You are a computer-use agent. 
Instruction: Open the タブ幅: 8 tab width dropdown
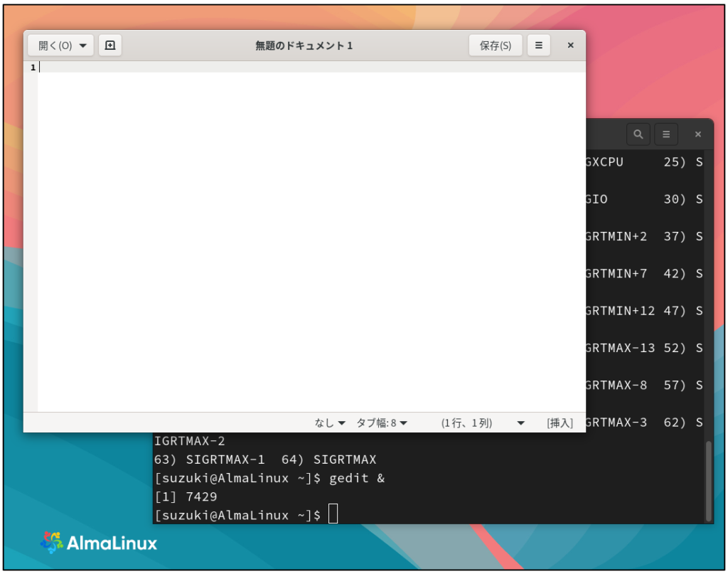pyautogui.click(x=382, y=422)
